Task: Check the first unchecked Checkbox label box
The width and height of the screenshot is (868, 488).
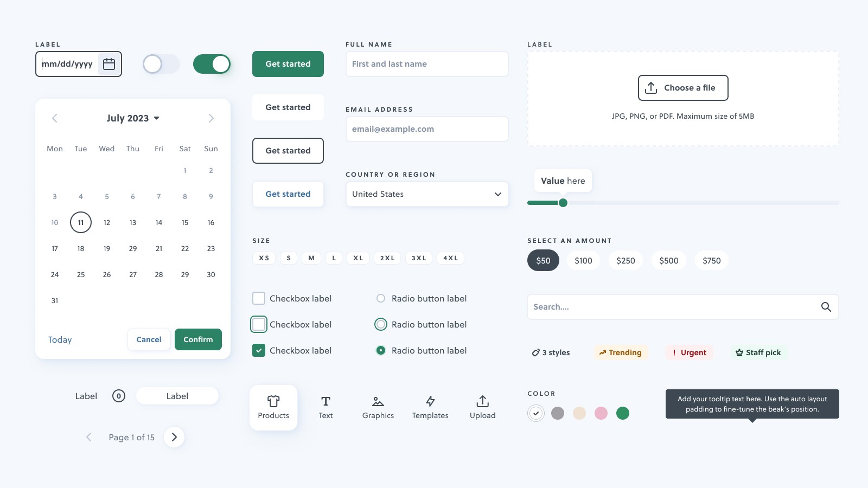Action: coord(259,298)
